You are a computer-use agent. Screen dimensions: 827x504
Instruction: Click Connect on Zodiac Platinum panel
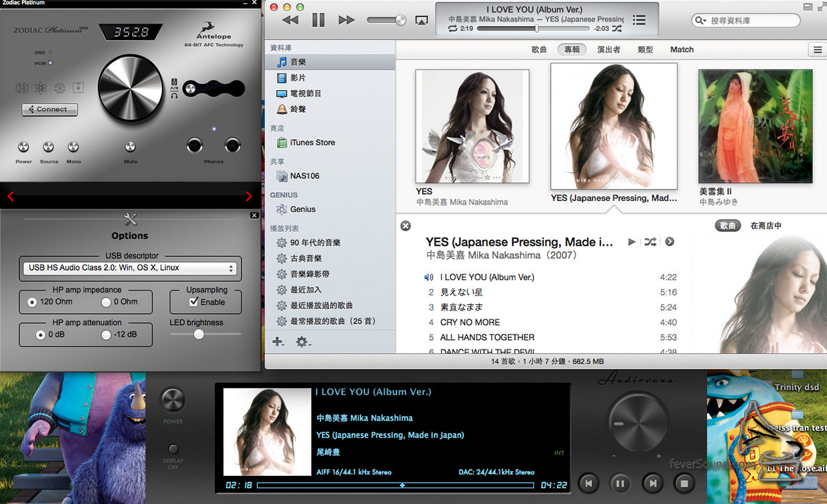tap(50, 109)
